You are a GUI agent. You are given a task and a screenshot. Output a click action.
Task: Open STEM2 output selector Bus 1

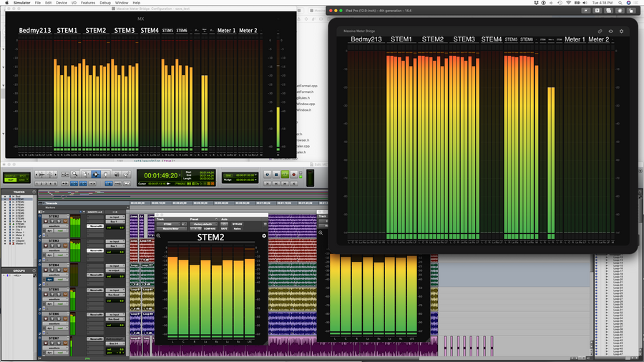coord(114,222)
